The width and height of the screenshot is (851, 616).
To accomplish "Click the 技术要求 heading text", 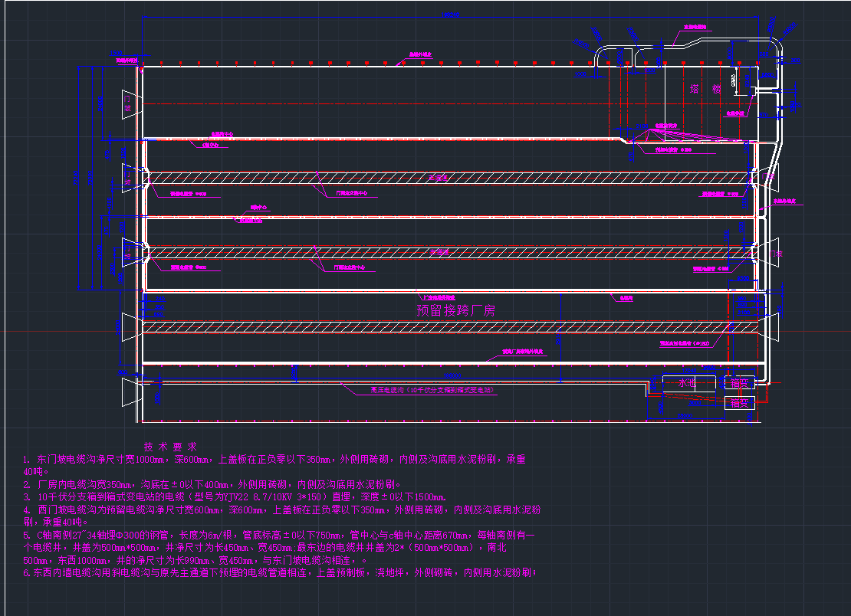I will pos(170,447).
